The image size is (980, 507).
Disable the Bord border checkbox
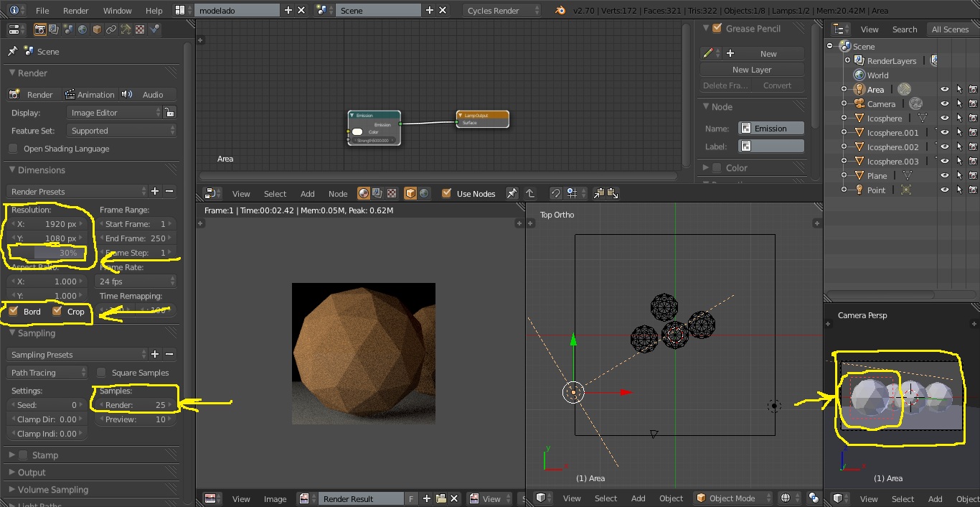click(14, 312)
